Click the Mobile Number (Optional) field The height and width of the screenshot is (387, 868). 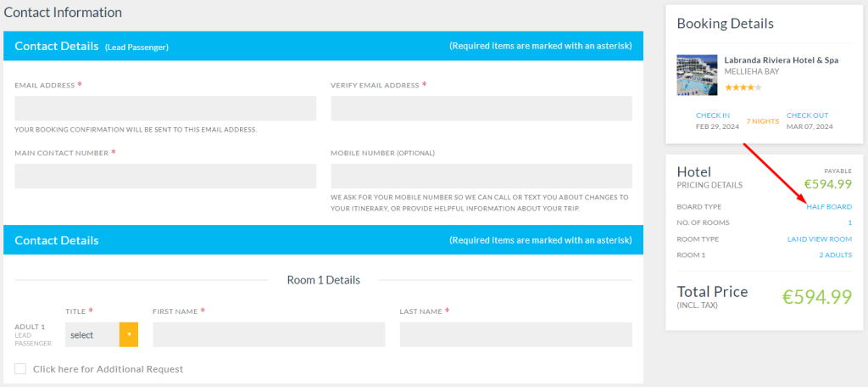(x=481, y=176)
